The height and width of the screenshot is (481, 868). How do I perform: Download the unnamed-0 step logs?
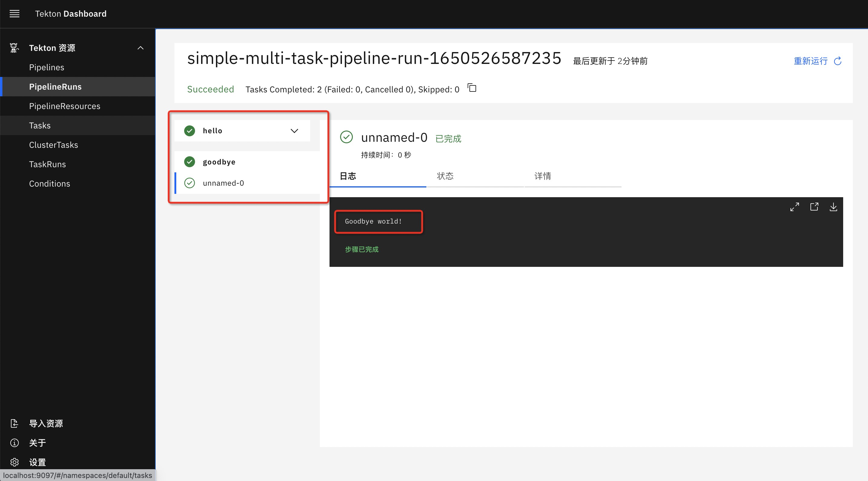[834, 207]
